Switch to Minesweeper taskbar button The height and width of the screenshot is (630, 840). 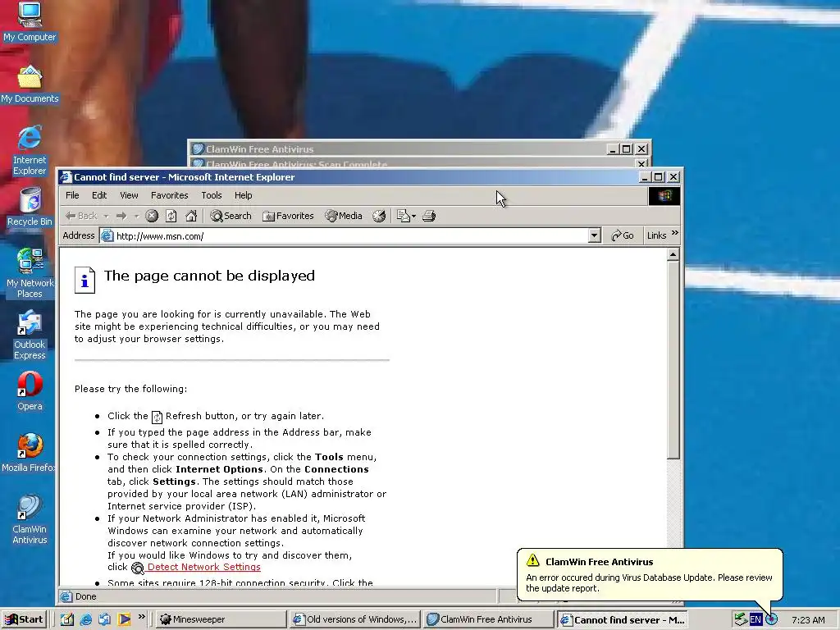pyautogui.click(x=221, y=619)
